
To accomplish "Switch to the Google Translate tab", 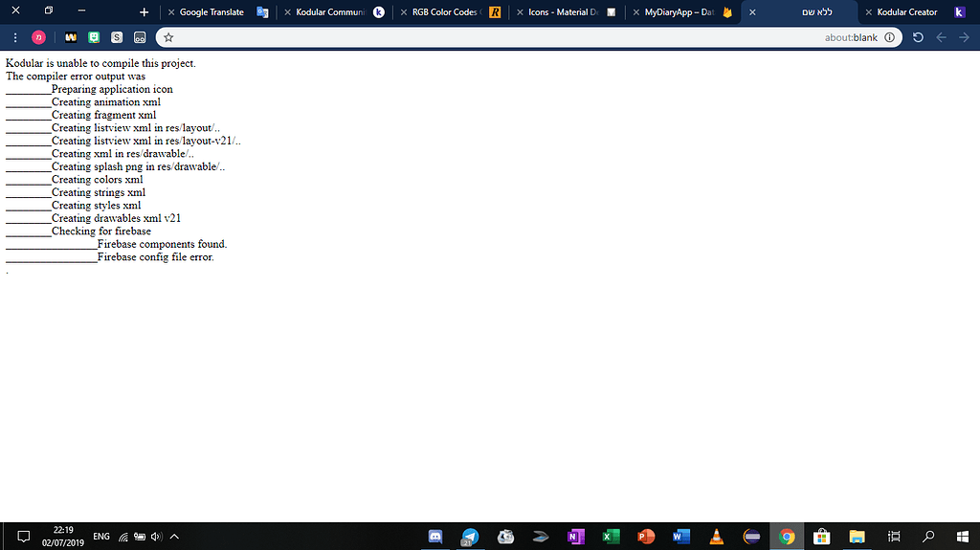I will tap(212, 12).
